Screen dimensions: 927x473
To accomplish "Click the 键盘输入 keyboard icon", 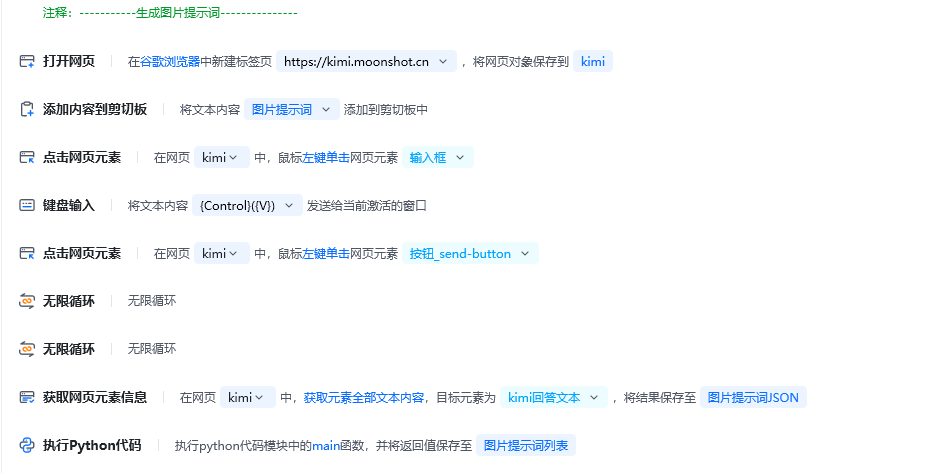I will (x=27, y=205).
